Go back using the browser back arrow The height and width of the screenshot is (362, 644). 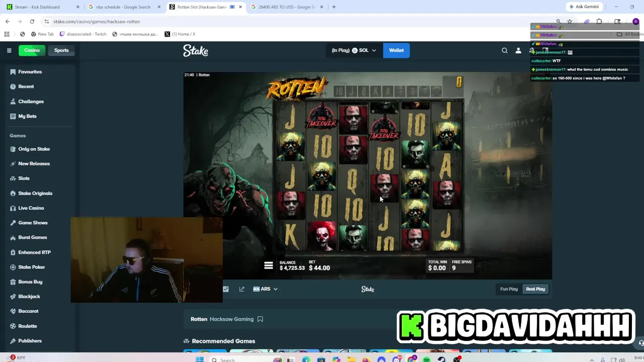tap(8, 22)
